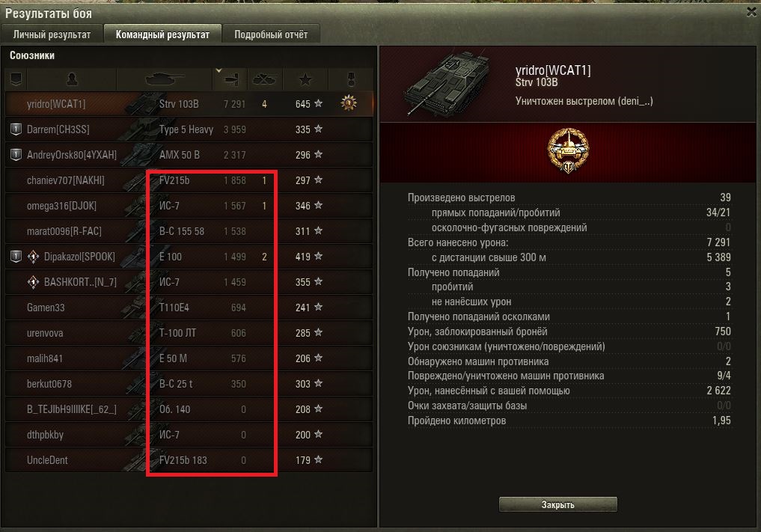Select omega316[DJOK] row in allies list
The height and width of the screenshot is (532, 761).
coord(189,206)
